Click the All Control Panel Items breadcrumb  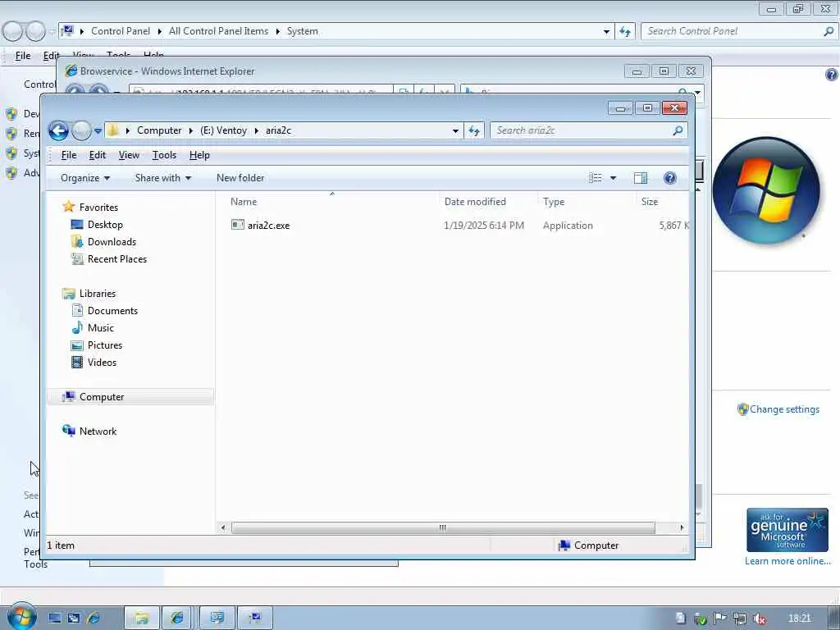[x=218, y=31]
